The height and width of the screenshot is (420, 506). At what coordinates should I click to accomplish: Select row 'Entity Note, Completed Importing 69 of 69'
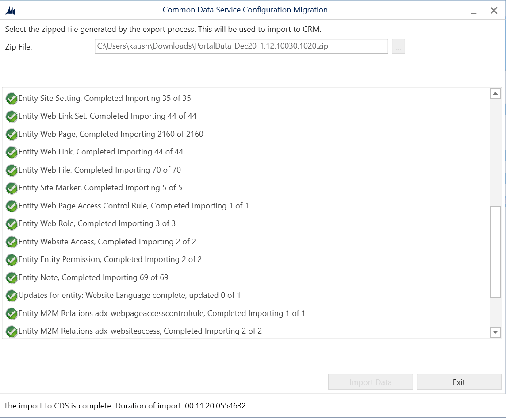93,277
